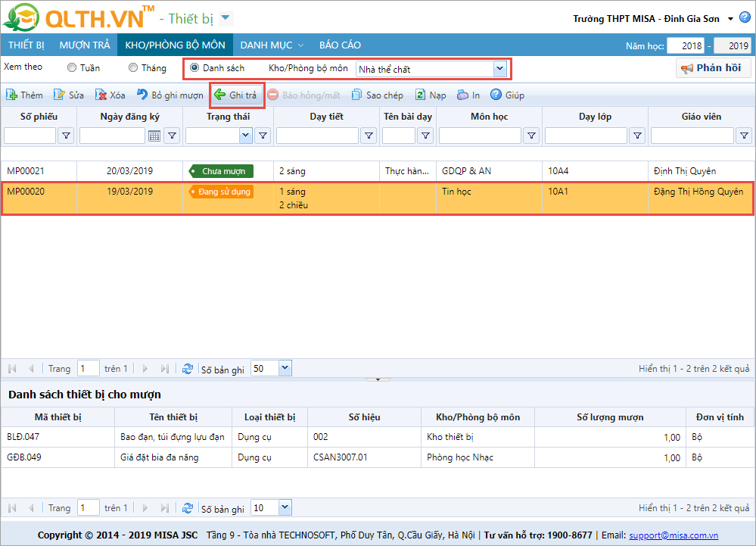Go to next page in lower grid
Image resolution: width=756 pixels, height=546 pixels.
[145, 508]
